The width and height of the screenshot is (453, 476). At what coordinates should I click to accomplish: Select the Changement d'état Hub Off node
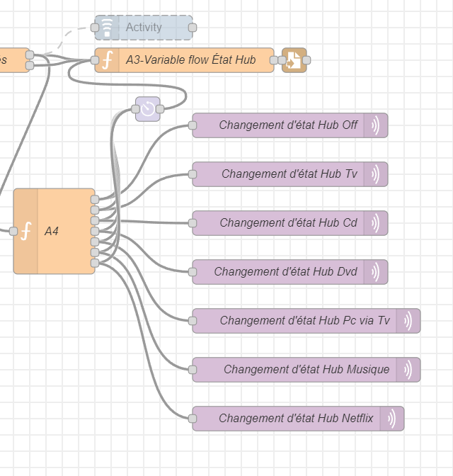(x=290, y=125)
